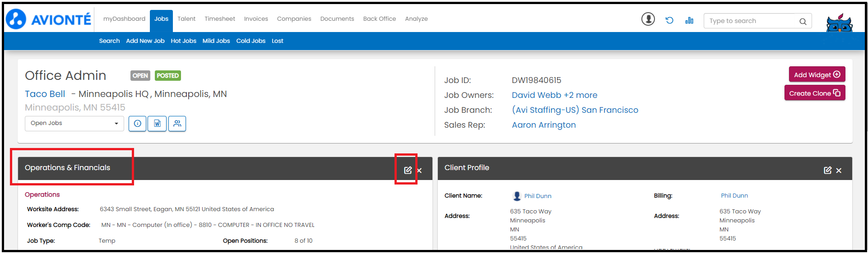Screen dimensions: 868x254
Task: Click the Add Widget button
Action: pyautogui.click(x=817, y=74)
